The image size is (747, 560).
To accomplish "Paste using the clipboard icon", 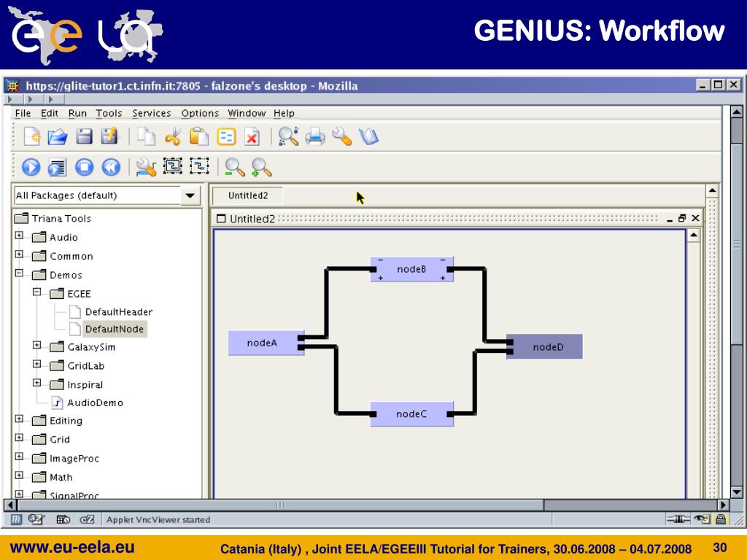I will tap(199, 136).
